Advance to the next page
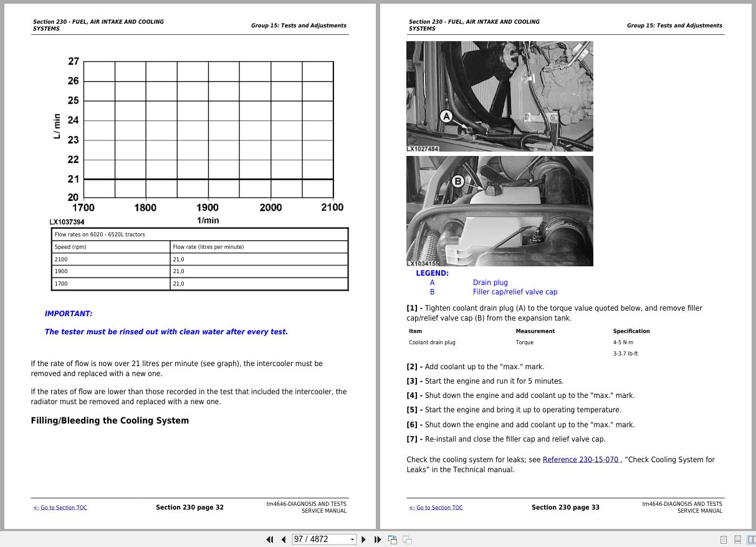 click(363, 539)
